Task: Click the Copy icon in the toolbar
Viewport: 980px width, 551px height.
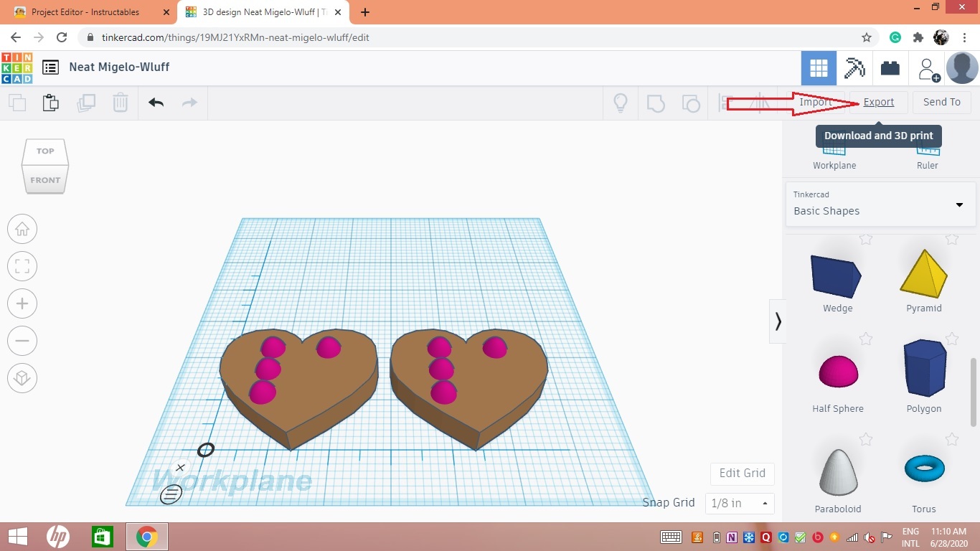Action: click(x=17, y=103)
